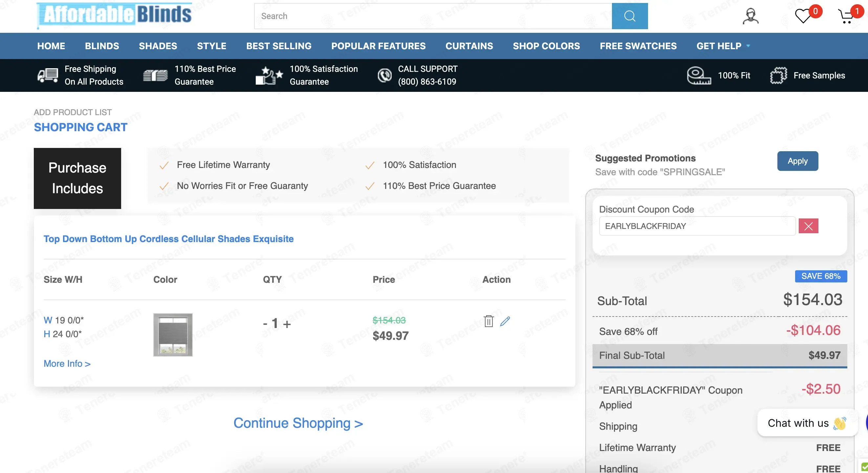Click the H 24 0/0* height value
This screenshot has height=473, width=868.
click(63, 334)
